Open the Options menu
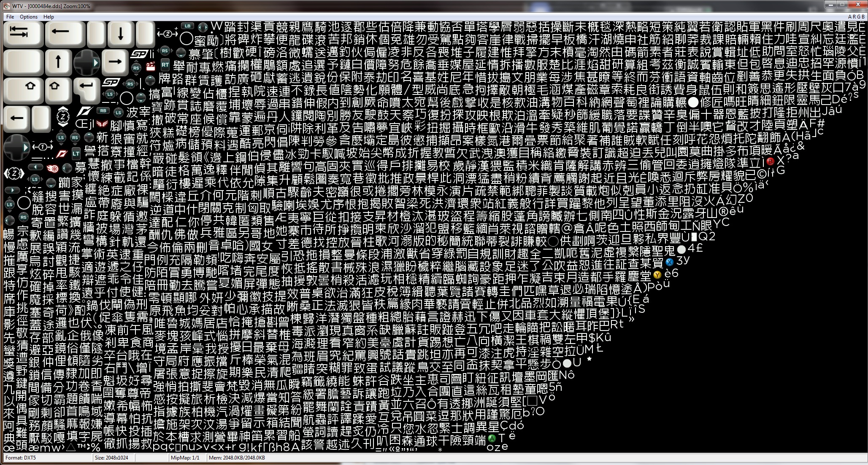 [29, 17]
